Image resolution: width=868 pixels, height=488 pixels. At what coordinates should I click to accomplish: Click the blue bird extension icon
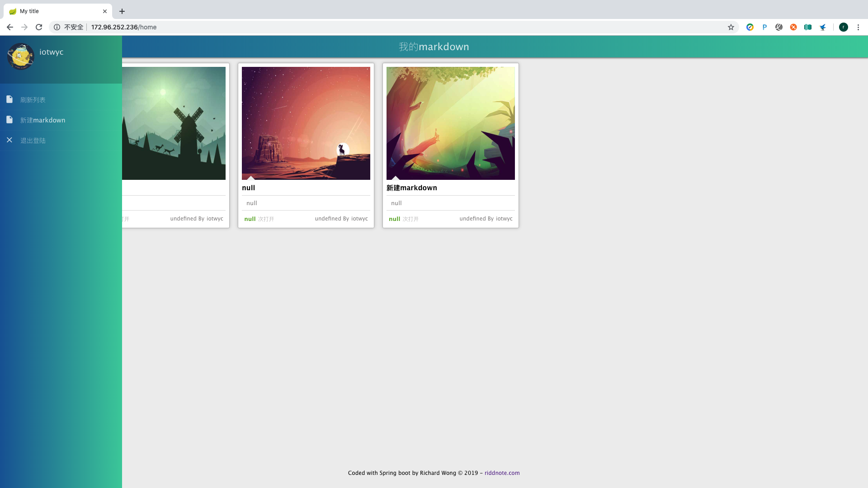click(823, 27)
